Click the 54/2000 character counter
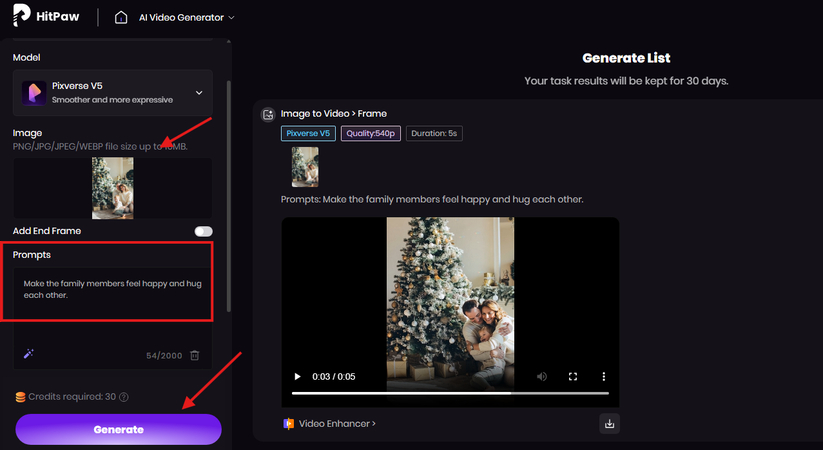This screenshot has width=823, height=450. (164, 355)
